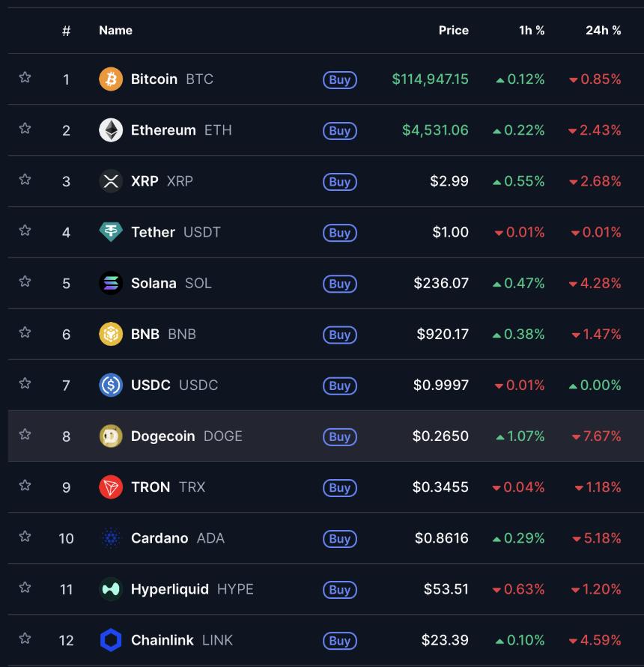Viewport: 644px width, 667px height.
Task: Open the USDC coin name link
Action: [x=151, y=385]
